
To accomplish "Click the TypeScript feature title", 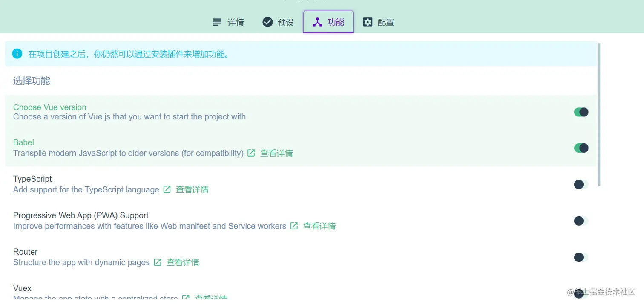I will 32,179.
